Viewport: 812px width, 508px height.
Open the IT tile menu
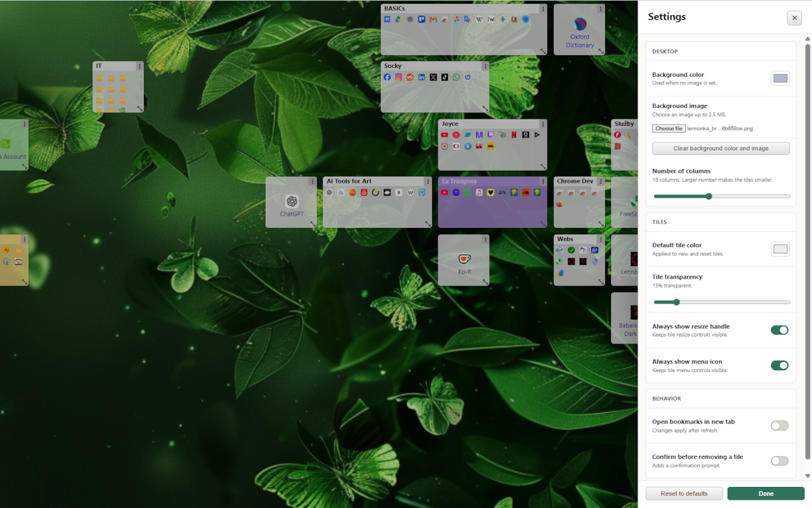coord(140,66)
